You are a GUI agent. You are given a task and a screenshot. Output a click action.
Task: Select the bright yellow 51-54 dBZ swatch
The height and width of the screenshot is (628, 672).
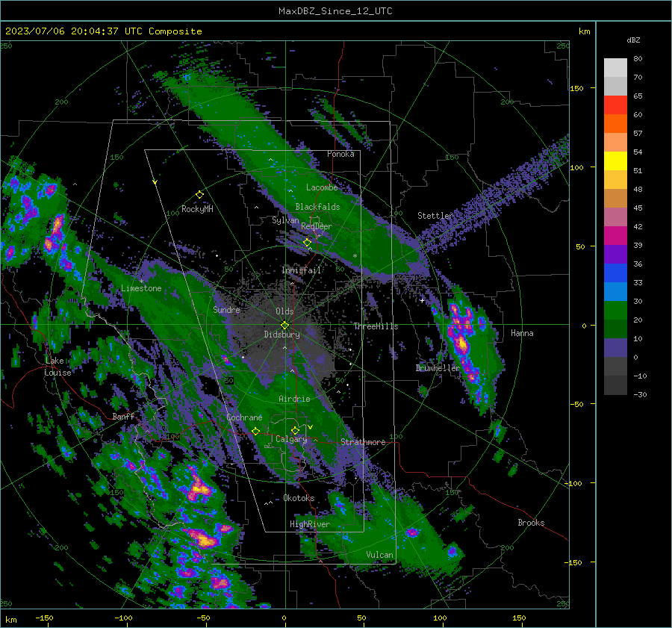(615, 161)
